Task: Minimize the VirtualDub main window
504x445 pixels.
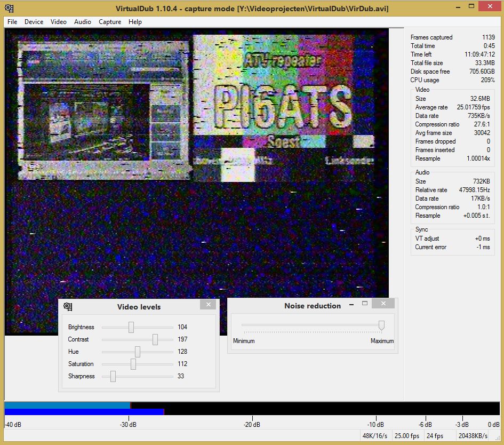Action: tap(458, 6)
